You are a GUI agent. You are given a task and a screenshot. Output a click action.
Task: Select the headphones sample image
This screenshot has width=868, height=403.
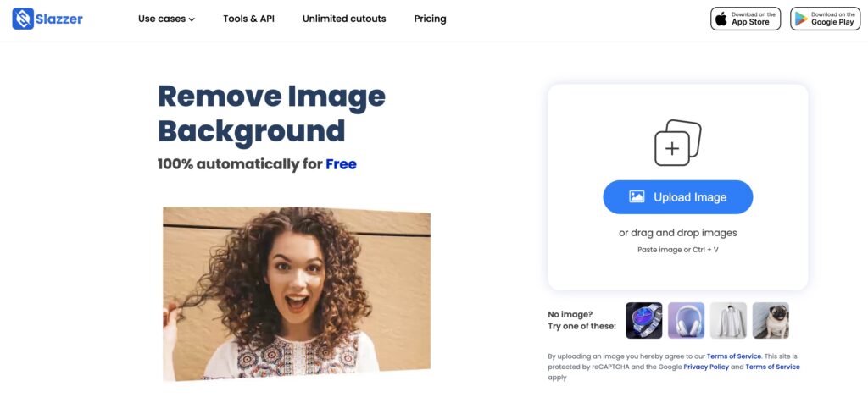pos(686,320)
